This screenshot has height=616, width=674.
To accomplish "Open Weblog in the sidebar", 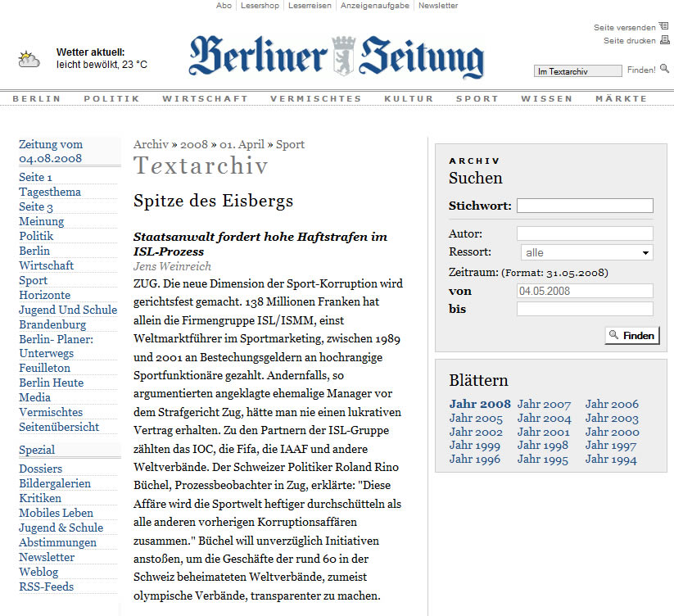I will [38, 572].
